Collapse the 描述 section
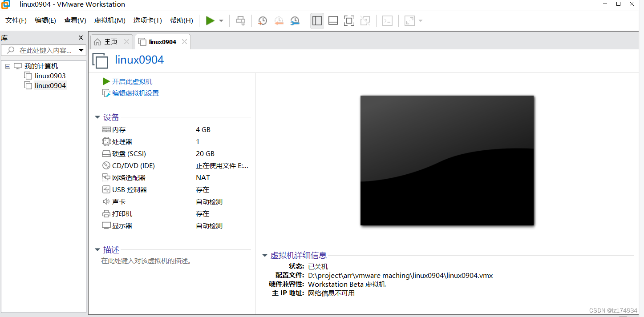The image size is (644, 317). (x=97, y=250)
